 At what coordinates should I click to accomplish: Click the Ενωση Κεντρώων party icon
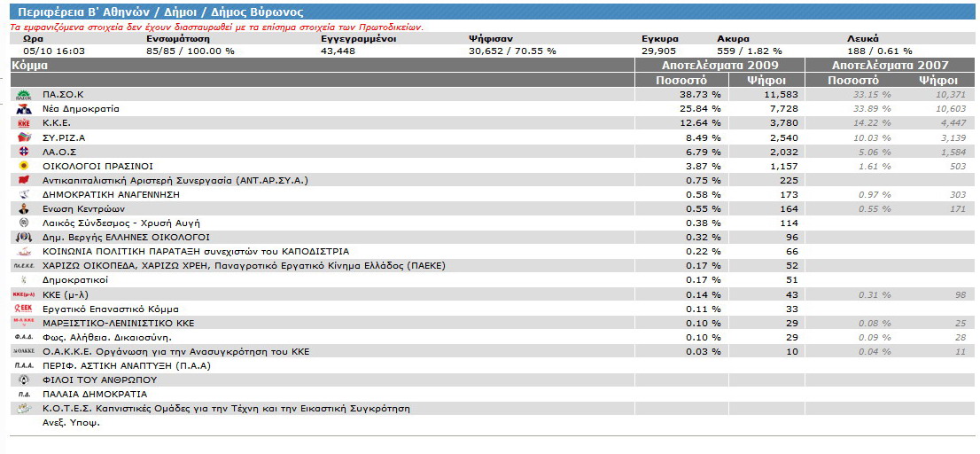[24, 208]
